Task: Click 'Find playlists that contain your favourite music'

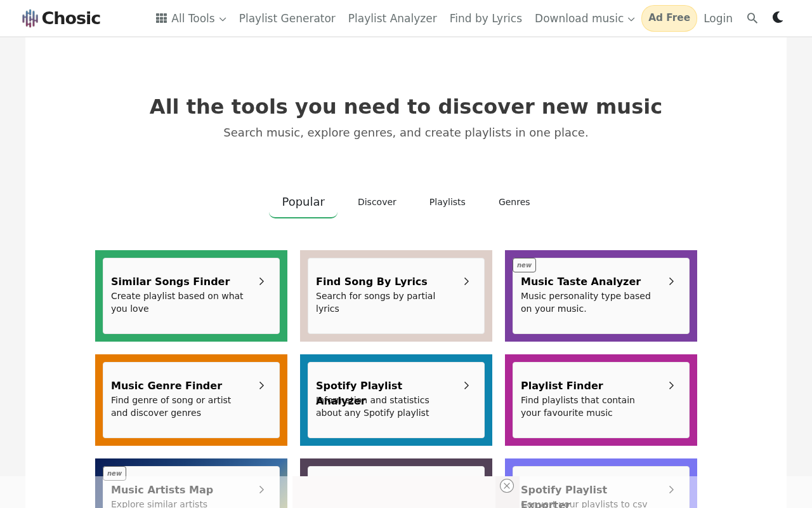Action: click(578, 406)
